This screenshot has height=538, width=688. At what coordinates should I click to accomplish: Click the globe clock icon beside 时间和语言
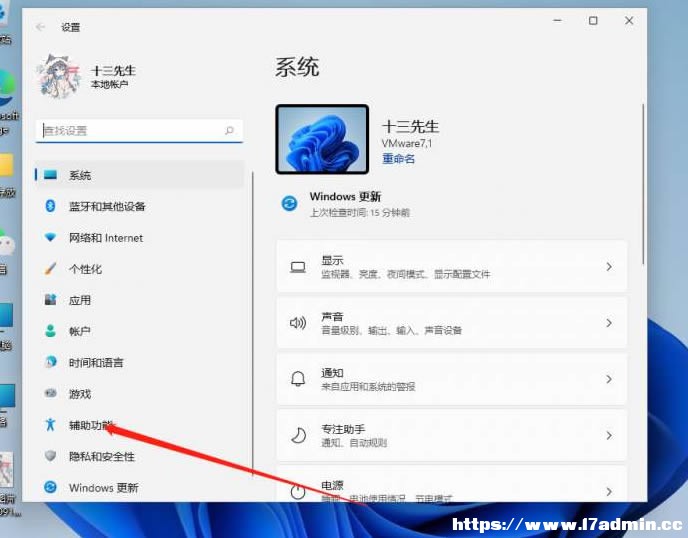(x=50, y=362)
